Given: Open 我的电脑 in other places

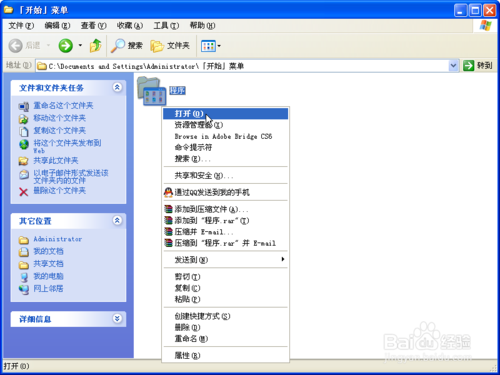Looking at the screenshot, I should click(x=48, y=276).
